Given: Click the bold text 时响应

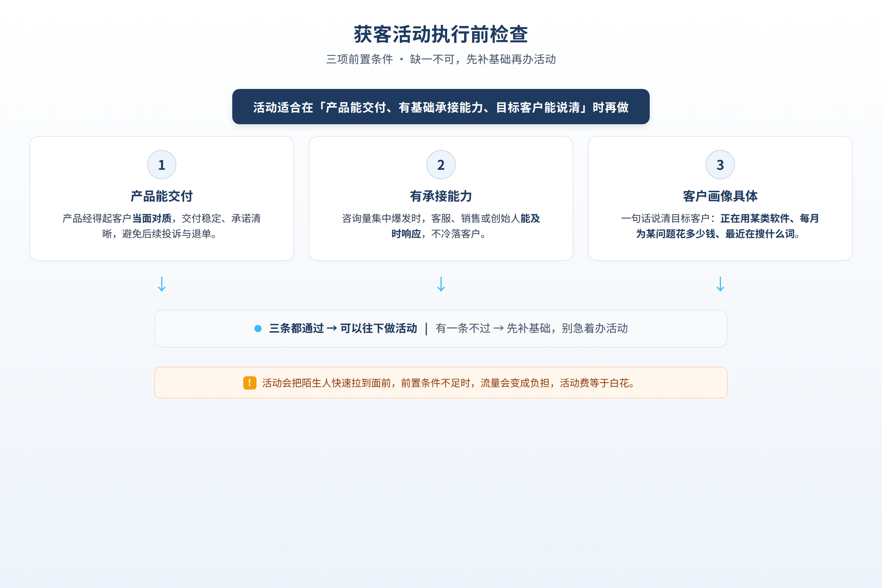Looking at the screenshot, I should click(x=406, y=234).
